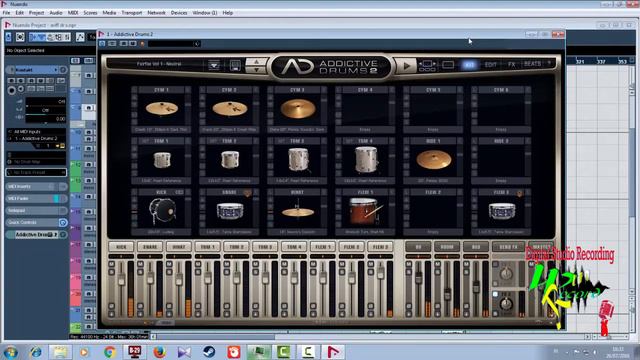Select the HIHAT image
This screenshot has height=360, width=640.
point(298,211)
